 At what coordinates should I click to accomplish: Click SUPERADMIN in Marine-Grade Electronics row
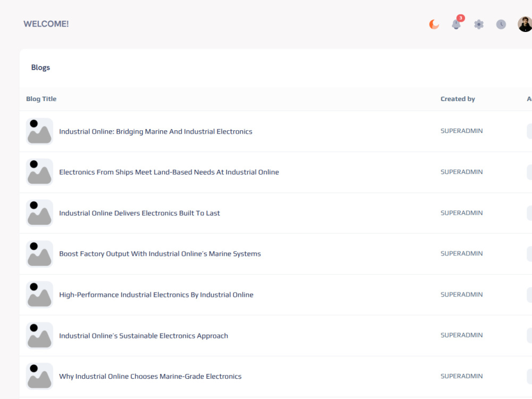[461, 376]
